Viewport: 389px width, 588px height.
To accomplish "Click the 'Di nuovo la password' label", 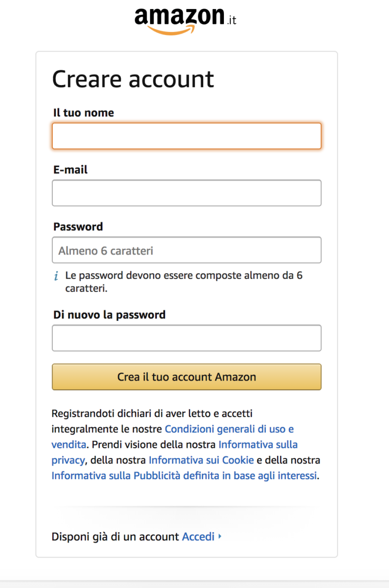I will click(x=109, y=315).
